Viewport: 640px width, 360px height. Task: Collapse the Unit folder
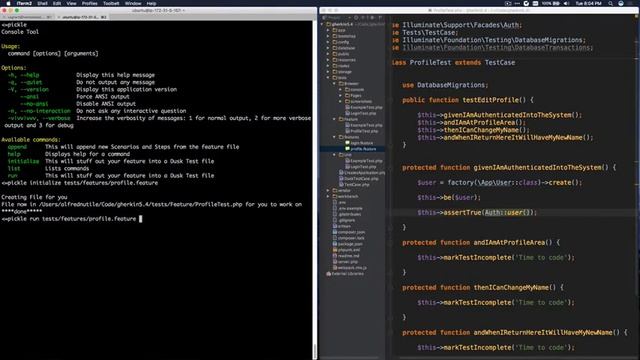coord(334,155)
